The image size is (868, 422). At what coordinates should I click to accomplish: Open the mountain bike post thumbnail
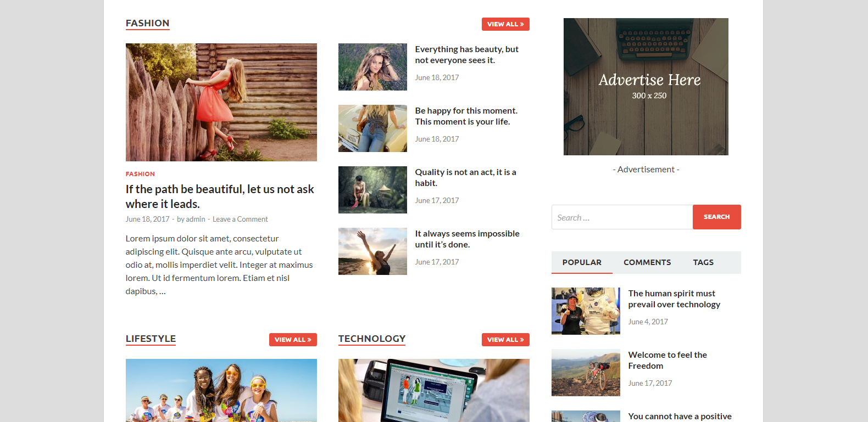pyautogui.click(x=586, y=373)
